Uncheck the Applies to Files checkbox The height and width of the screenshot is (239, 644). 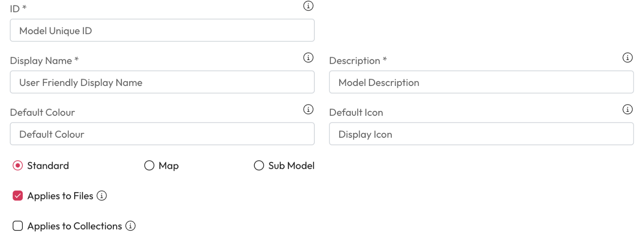click(x=18, y=195)
